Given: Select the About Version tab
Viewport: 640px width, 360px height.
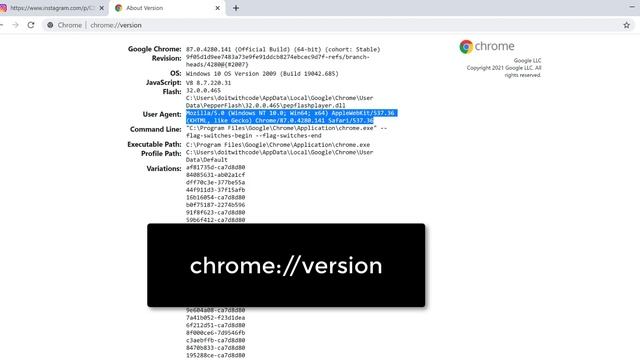Looking at the screenshot, I should (x=167, y=8).
